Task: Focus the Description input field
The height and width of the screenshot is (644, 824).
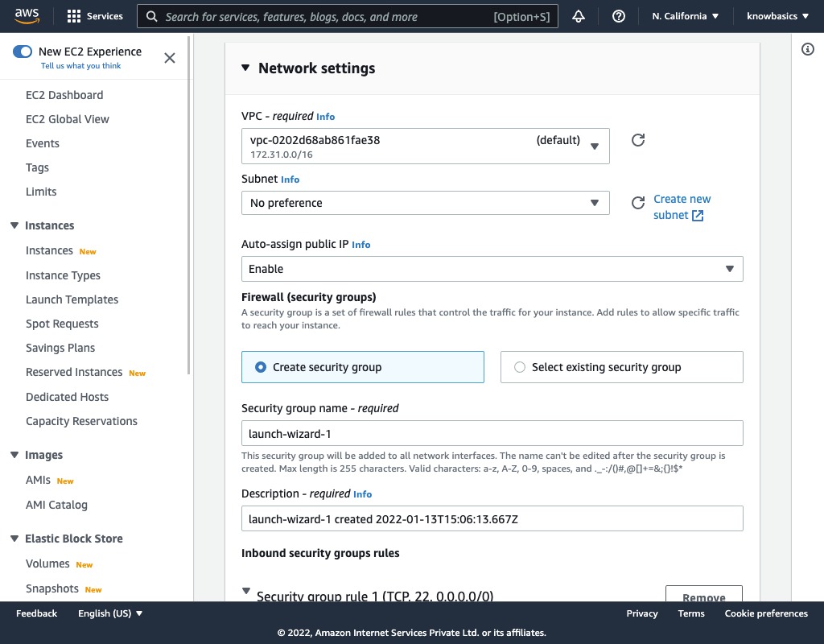Action: click(x=492, y=519)
